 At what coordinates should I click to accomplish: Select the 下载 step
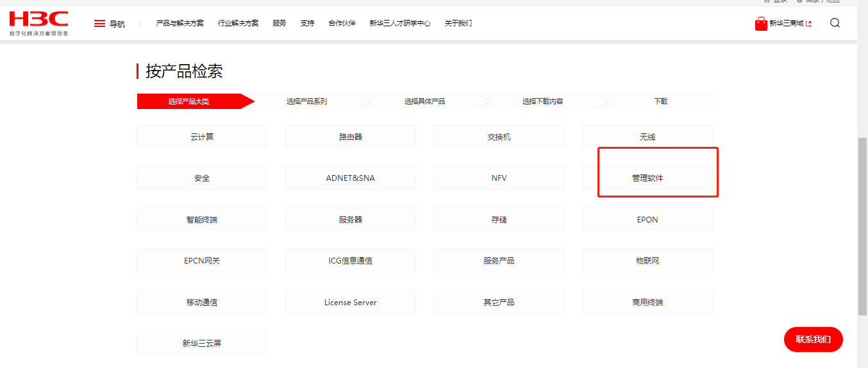tap(660, 101)
